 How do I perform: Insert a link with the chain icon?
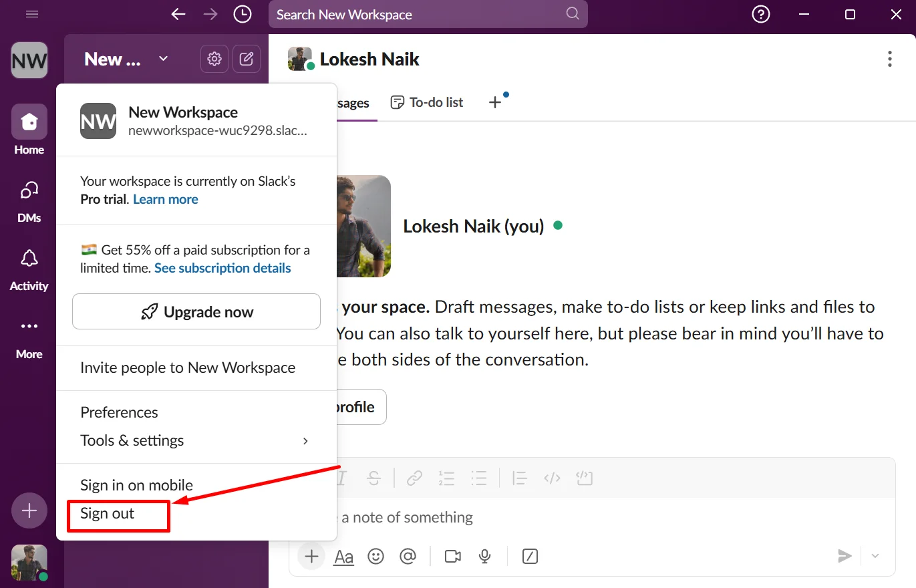(x=415, y=478)
